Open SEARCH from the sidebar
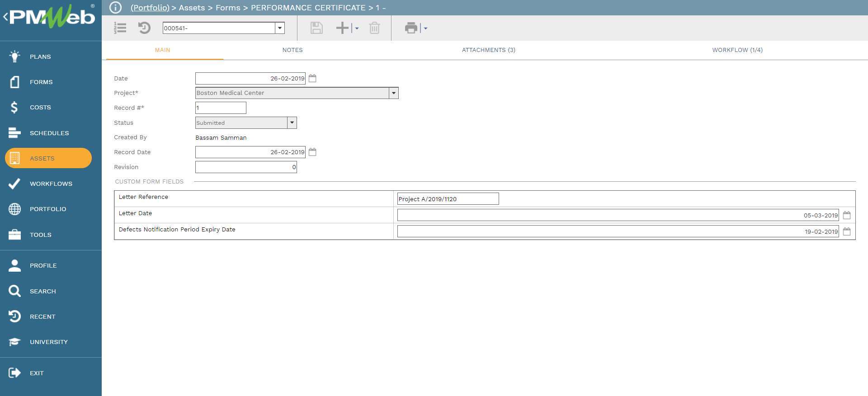The width and height of the screenshot is (868, 396). coord(43,292)
